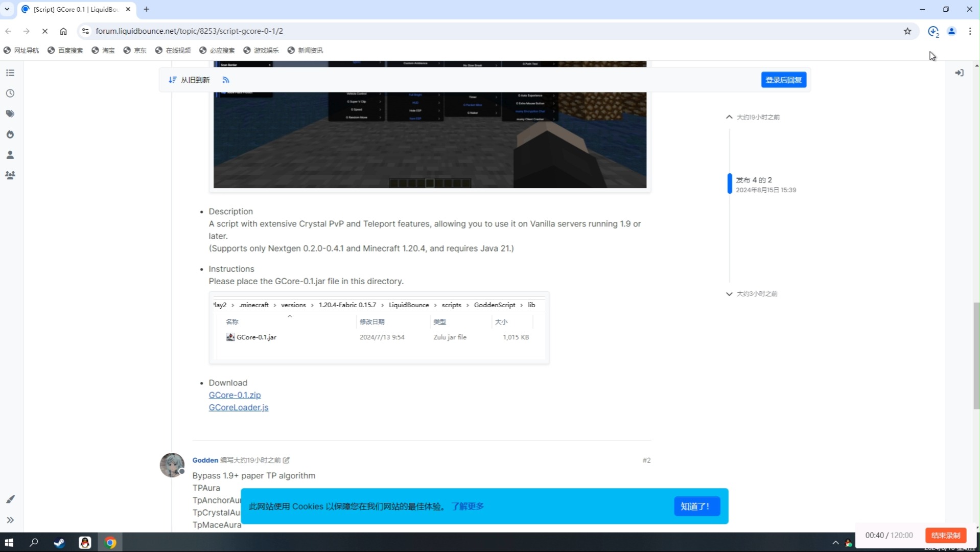Open the 必应搜索 bookmark

pos(217,50)
